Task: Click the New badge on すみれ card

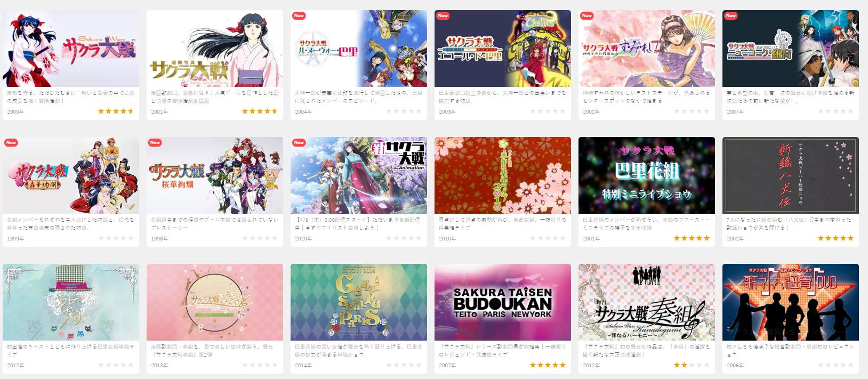Action: 586,15
